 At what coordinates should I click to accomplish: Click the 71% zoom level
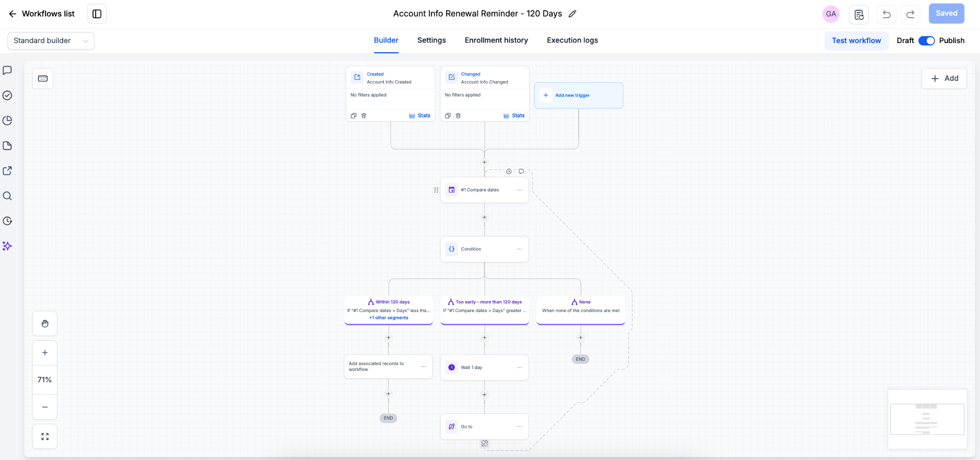45,380
